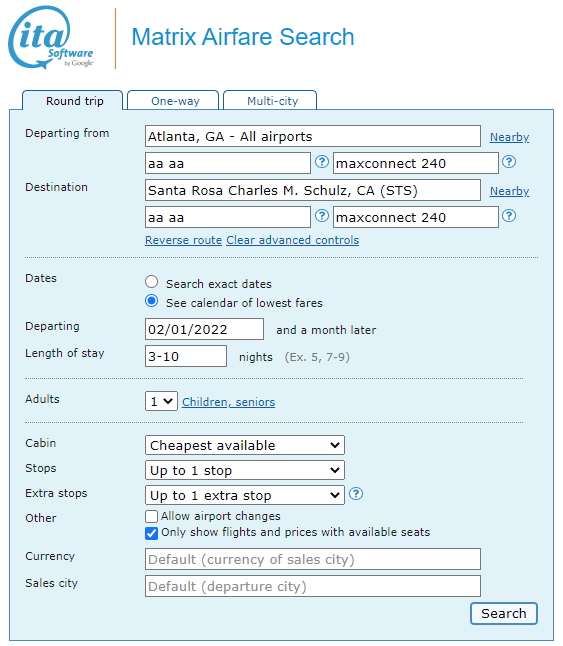Viewport: 563px width, 646px height.
Task: Uncheck Only show flights with available seats
Action: (151, 533)
